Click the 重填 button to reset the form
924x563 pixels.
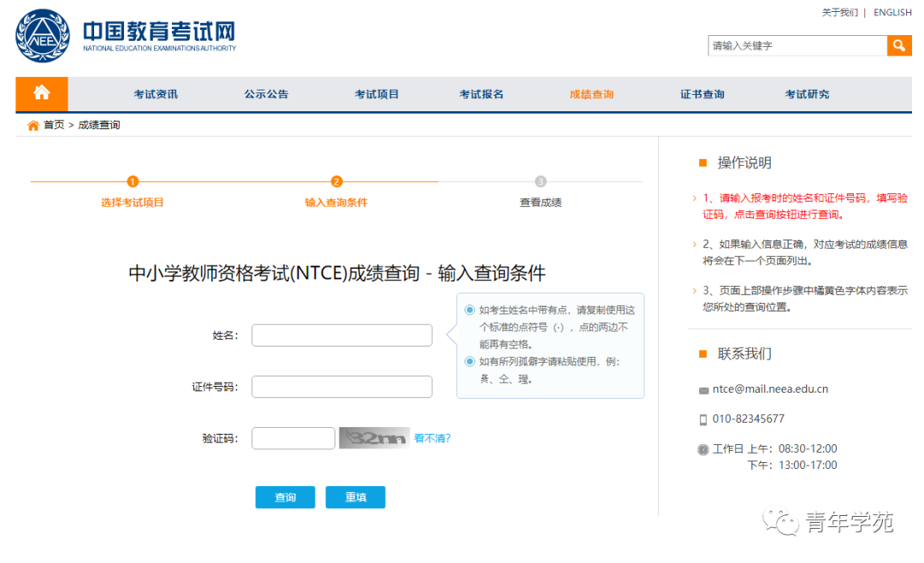[x=355, y=496]
